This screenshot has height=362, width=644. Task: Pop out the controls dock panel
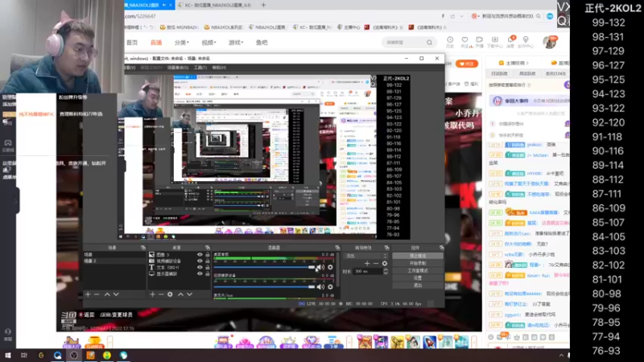[441, 248]
